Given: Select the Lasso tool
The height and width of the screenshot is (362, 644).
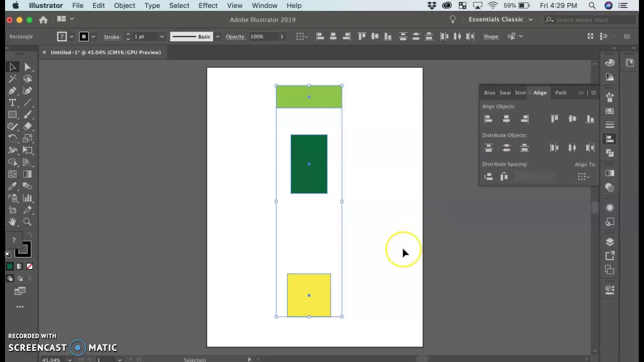Looking at the screenshot, I should coord(28,79).
